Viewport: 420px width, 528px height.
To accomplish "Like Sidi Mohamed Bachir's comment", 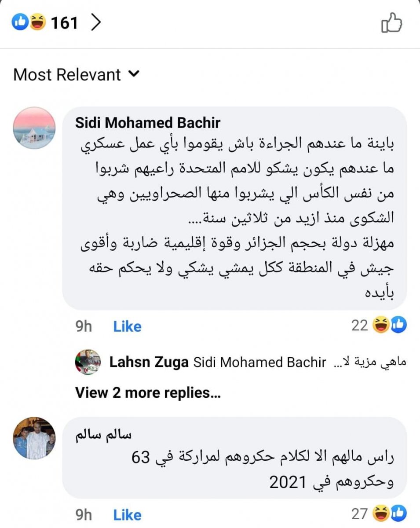I will (x=127, y=326).
